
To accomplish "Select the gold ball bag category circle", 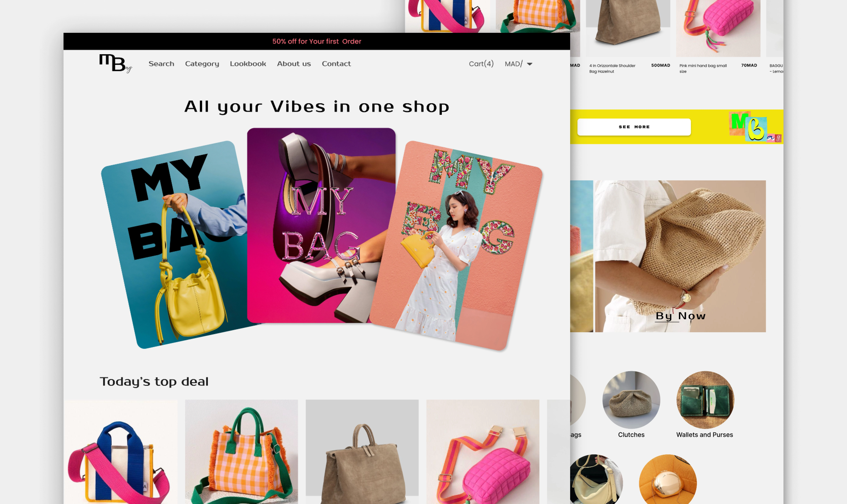I will point(668,479).
